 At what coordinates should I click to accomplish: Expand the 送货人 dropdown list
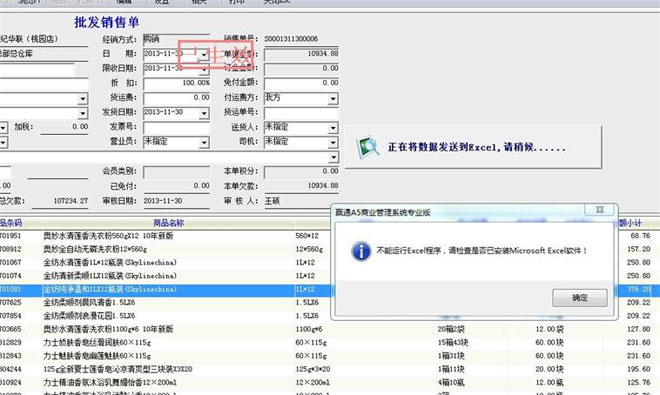[x=333, y=128]
